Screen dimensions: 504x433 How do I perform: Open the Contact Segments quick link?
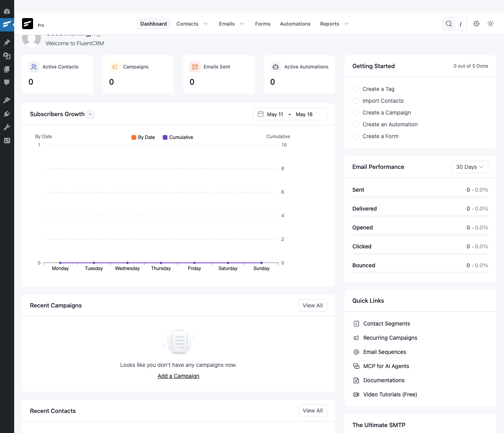pos(387,324)
